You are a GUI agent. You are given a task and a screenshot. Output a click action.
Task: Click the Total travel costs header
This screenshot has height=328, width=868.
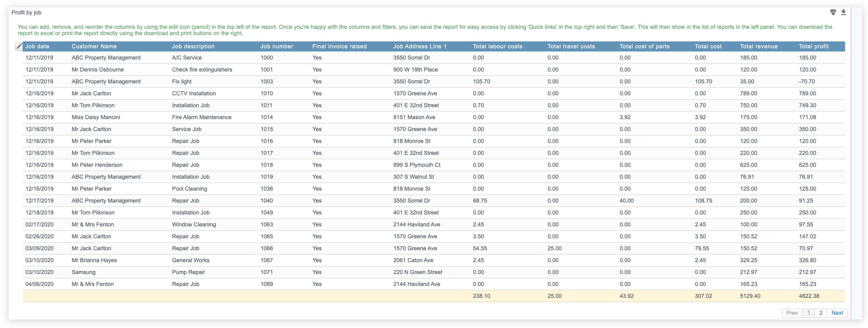point(571,46)
